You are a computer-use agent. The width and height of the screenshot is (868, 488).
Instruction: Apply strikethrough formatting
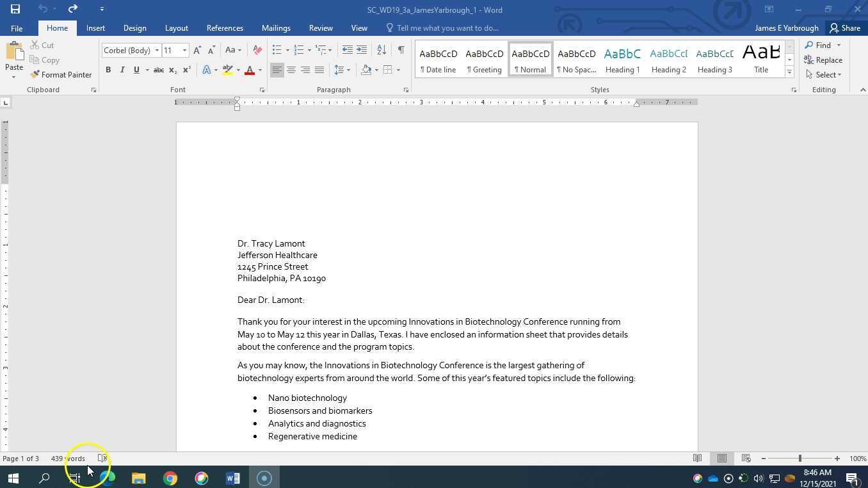[158, 70]
